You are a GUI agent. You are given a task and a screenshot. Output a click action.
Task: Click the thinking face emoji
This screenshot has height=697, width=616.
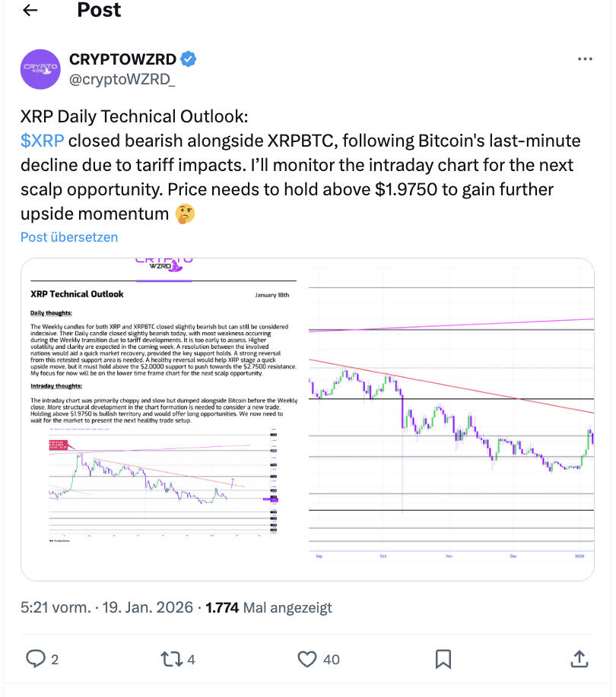click(185, 214)
